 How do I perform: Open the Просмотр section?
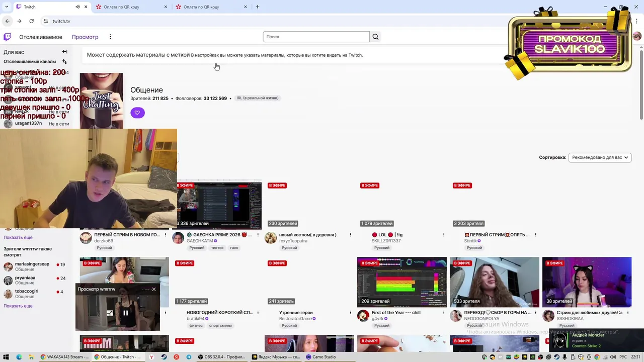coord(85,37)
